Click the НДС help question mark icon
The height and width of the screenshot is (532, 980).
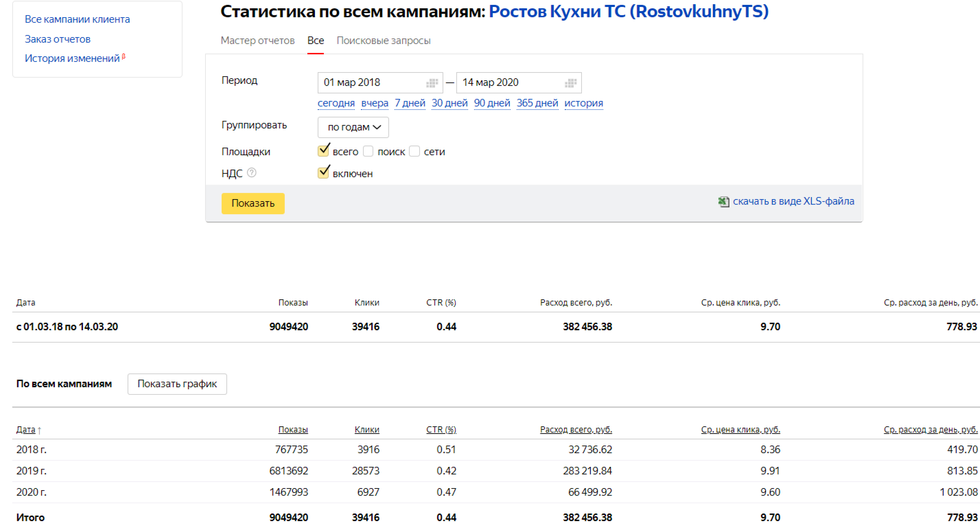point(252,173)
